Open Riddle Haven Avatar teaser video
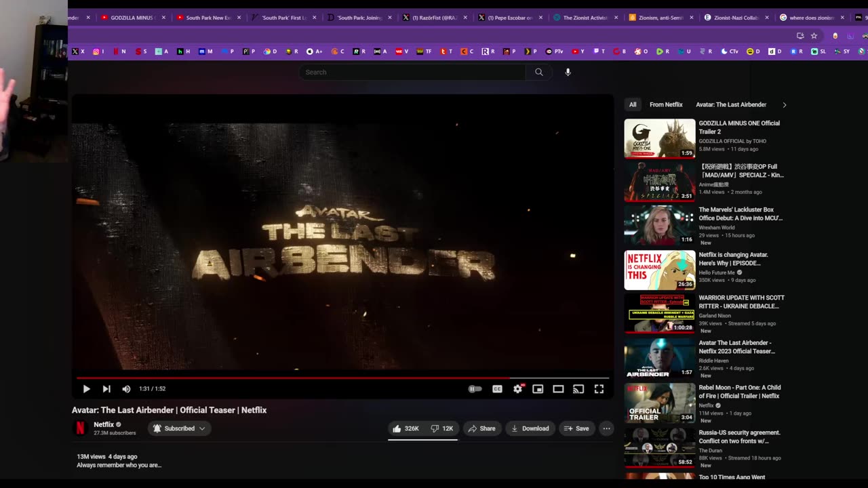Image resolution: width=868 pixels, height=488 pixels. click(737, 347)
